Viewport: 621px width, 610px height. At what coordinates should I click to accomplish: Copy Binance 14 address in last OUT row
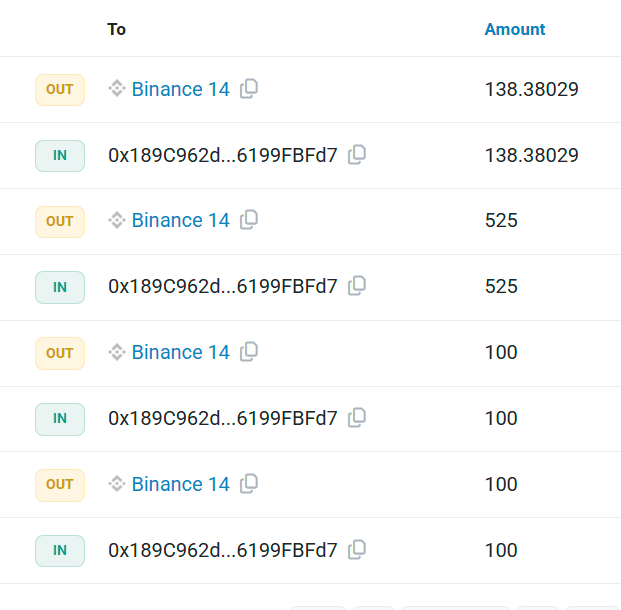pos(249,484)
